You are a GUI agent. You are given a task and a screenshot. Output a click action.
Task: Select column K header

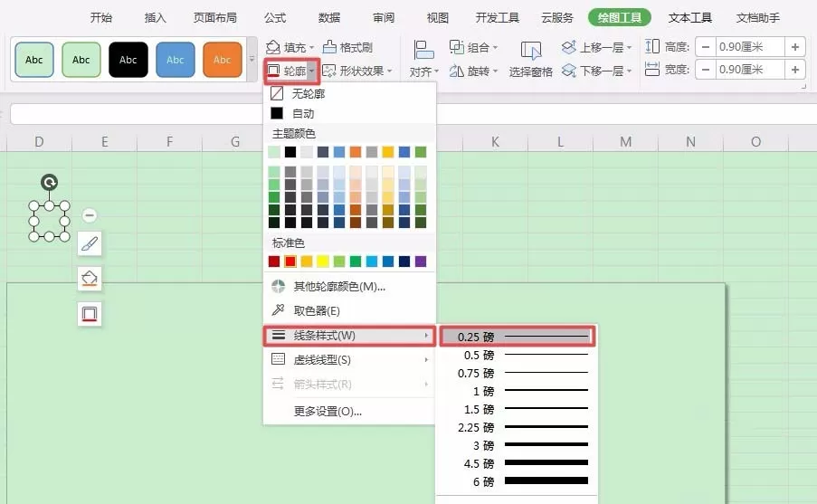495,142
